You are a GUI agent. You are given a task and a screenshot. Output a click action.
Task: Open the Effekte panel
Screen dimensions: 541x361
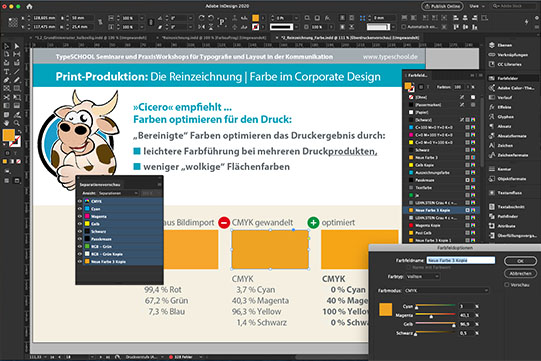pos(500,107)
